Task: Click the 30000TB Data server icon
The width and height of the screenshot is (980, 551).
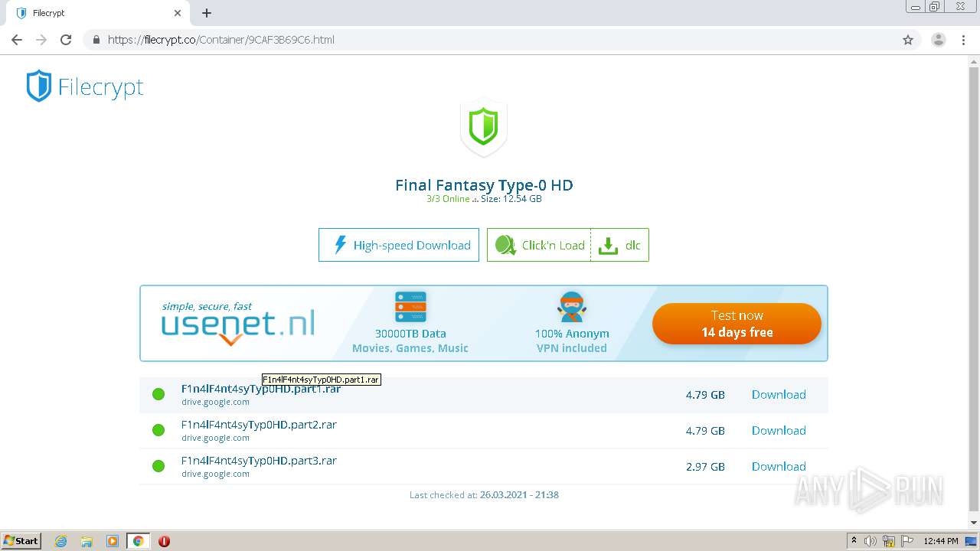Action: 410,307
